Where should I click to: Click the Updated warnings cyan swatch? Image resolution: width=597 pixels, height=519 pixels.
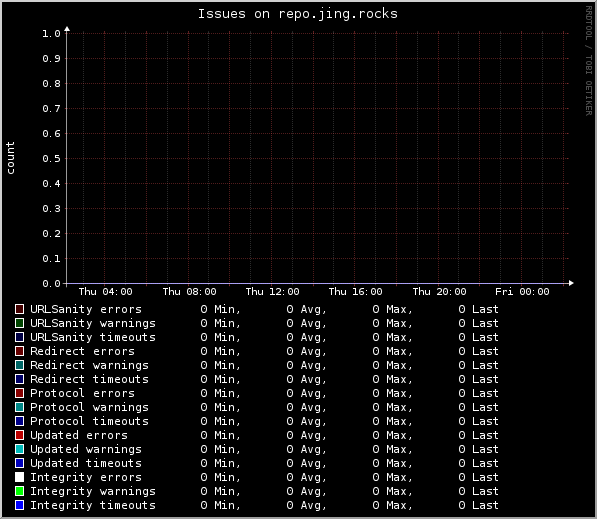[19, 449]
